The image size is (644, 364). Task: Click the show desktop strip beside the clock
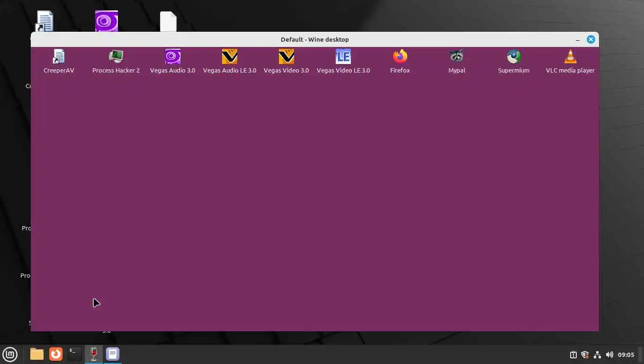[641, 355]
